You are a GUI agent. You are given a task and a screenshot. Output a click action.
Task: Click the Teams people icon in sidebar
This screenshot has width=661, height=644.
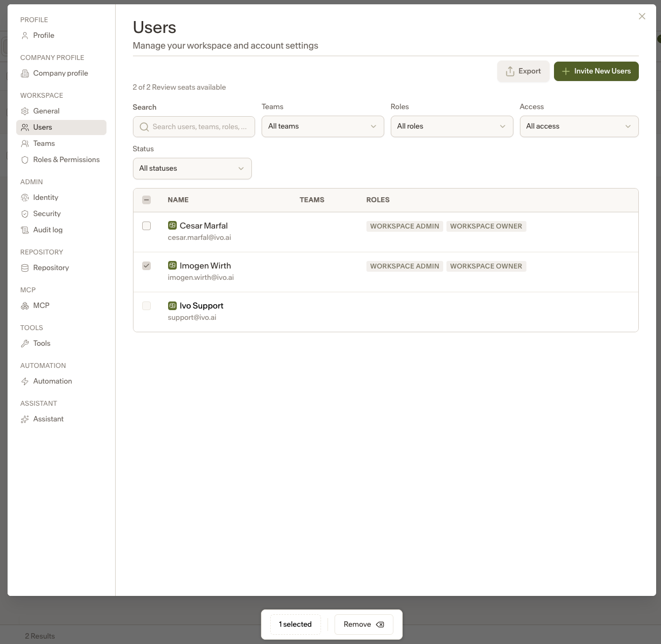(25, 144)
